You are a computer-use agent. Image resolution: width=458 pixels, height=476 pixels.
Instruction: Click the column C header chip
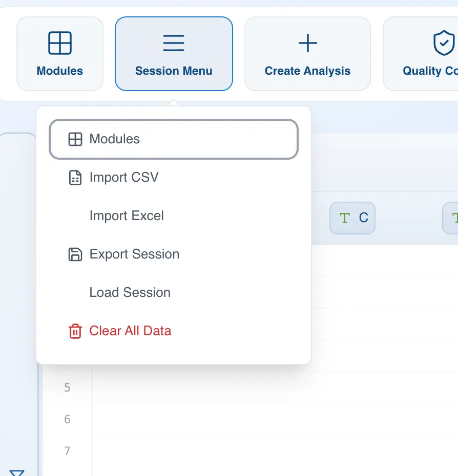pos(352,218)
